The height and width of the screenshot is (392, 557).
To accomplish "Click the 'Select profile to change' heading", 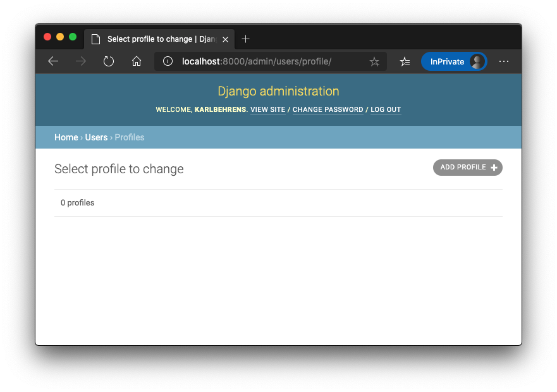I will 119,169.
